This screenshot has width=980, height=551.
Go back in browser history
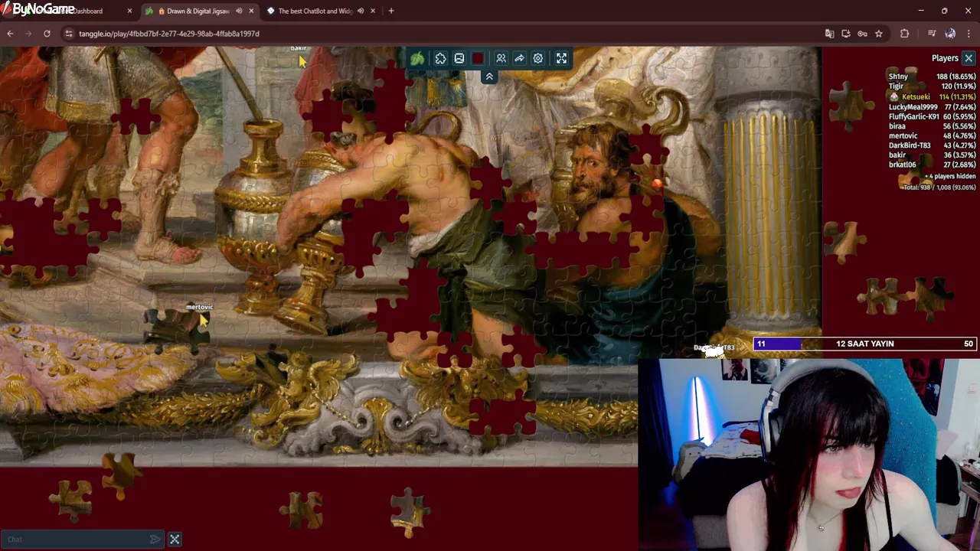point(10,34)
